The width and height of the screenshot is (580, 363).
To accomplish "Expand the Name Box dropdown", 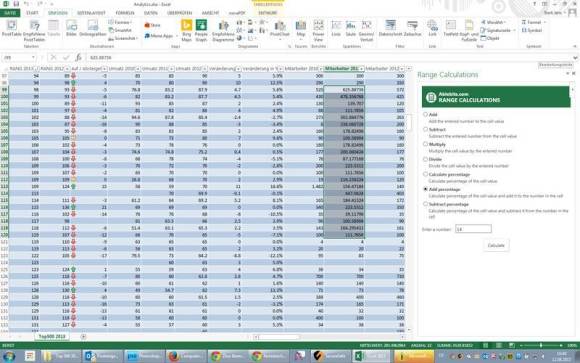I will [x=33, y=57].
